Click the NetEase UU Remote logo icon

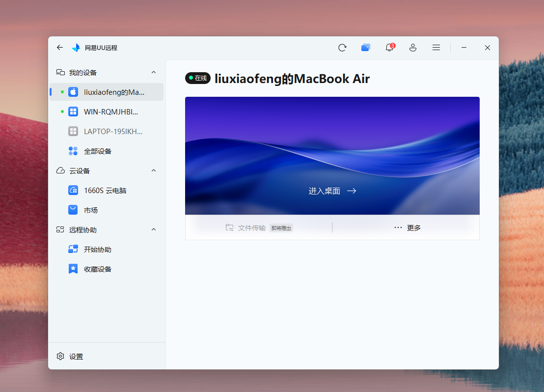coord(76,48)
